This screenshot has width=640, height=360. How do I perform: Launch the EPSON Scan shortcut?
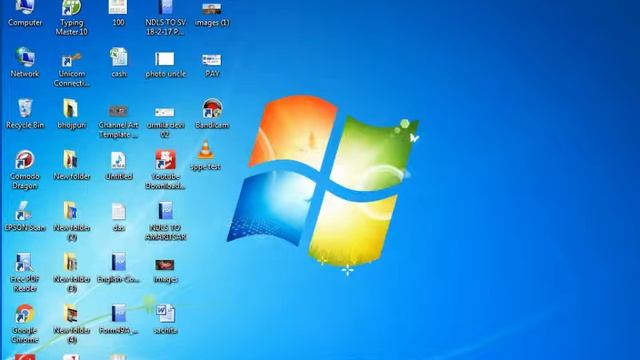(25, 217)
